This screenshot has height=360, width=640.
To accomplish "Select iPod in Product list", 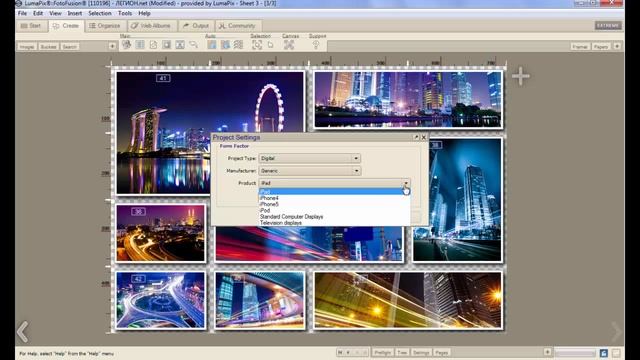I will pyautogui.click(x=334, y=210).
